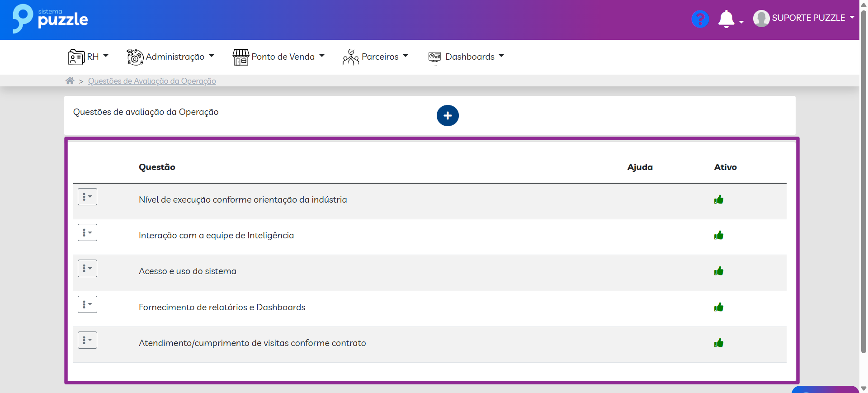Toggle active thumbs-up for Acesso e uso do sistema

[719, 271]
